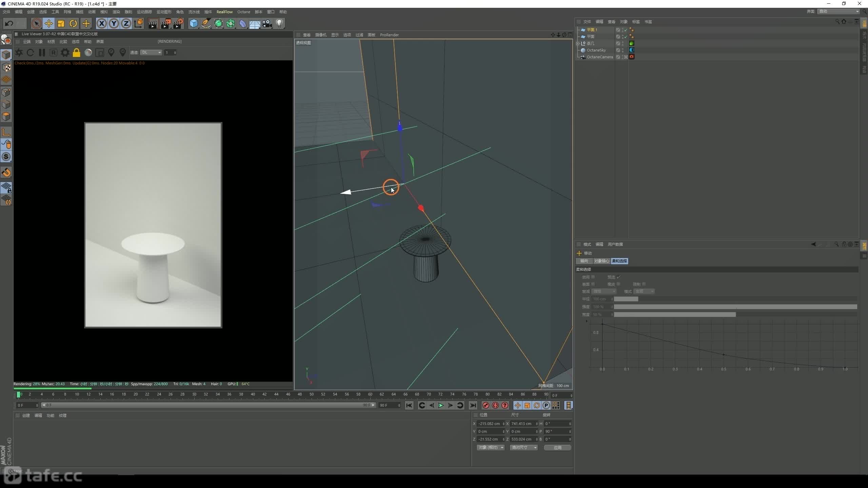Click the Live Viewer clay mode sphere
Screen dimensions: 868x488
(x=88, y=53)
